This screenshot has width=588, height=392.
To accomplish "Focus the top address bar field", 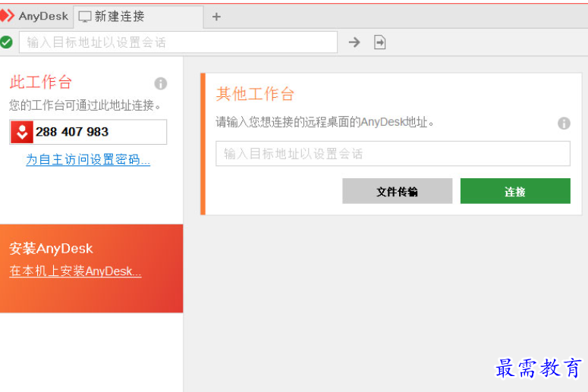I will pyautogui.click(x=178, y=42).
